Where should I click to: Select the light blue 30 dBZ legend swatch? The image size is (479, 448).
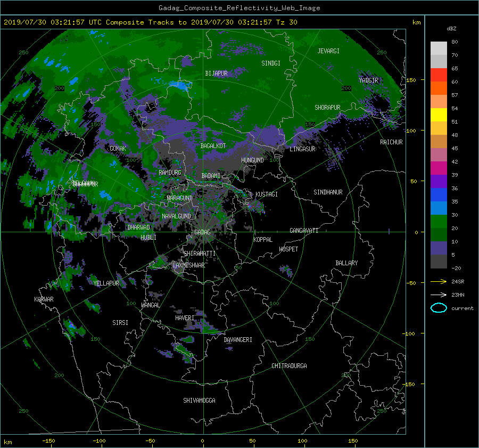pyautogui.click(x=439, y=208)
